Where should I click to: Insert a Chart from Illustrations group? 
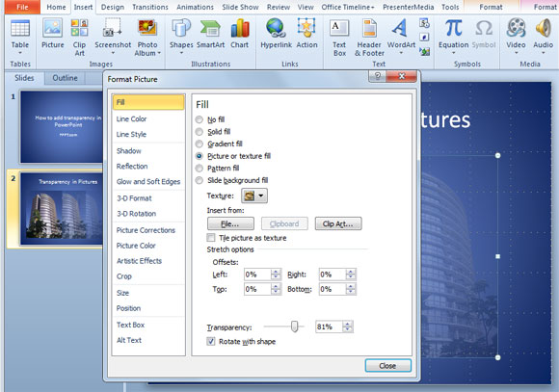click(240, 34)
